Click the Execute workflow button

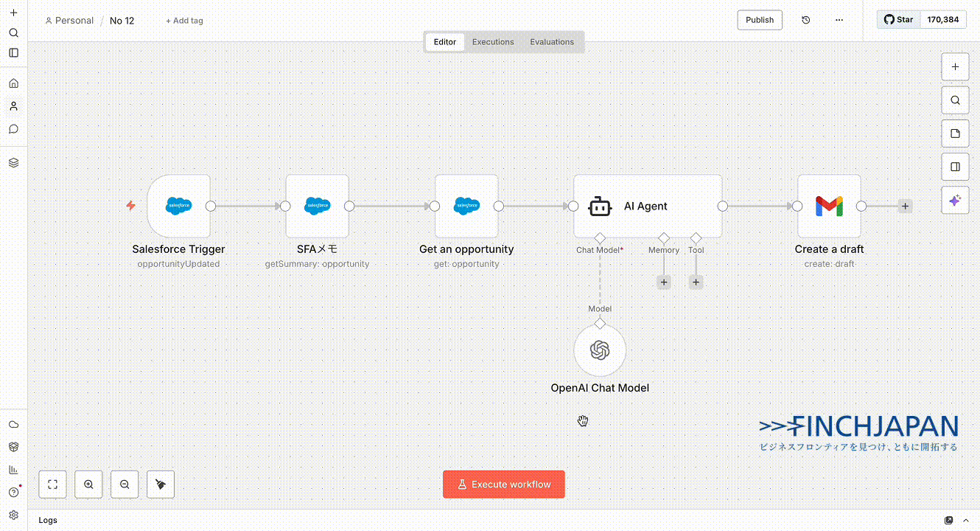point(503,485)
